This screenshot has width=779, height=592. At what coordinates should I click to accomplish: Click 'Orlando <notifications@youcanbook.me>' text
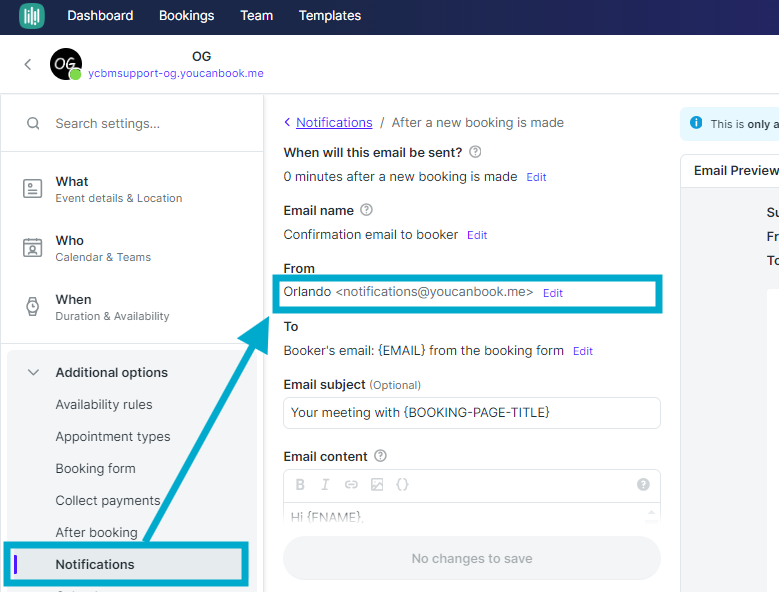[408, 292]
